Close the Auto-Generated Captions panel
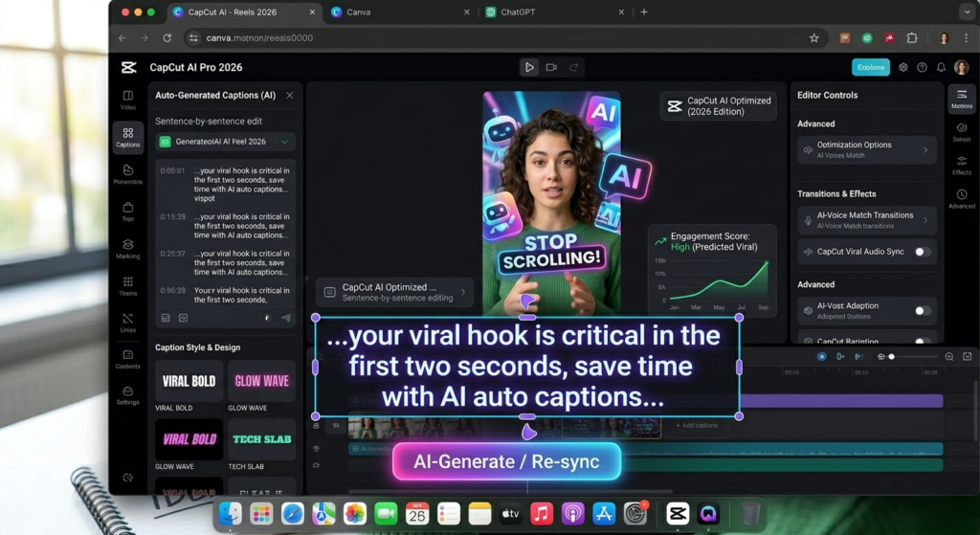Screen dimensions: 980x535 pyautogui.click(x=289, y=96)
